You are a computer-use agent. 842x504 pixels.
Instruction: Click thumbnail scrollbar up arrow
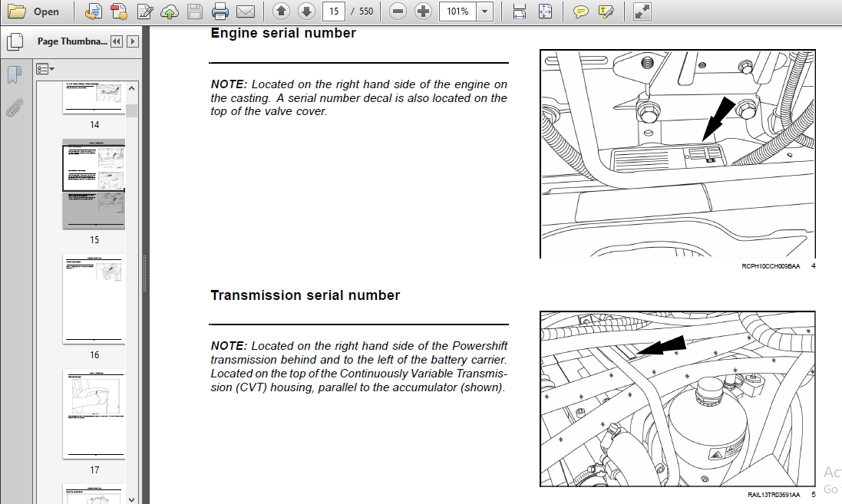(x=132, y=87)
